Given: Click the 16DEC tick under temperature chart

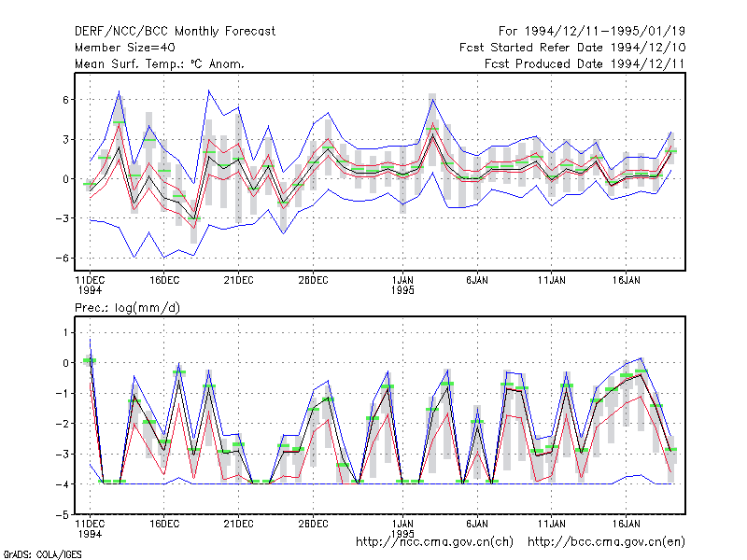Looking at the screenshot, I should click(164, 281).
